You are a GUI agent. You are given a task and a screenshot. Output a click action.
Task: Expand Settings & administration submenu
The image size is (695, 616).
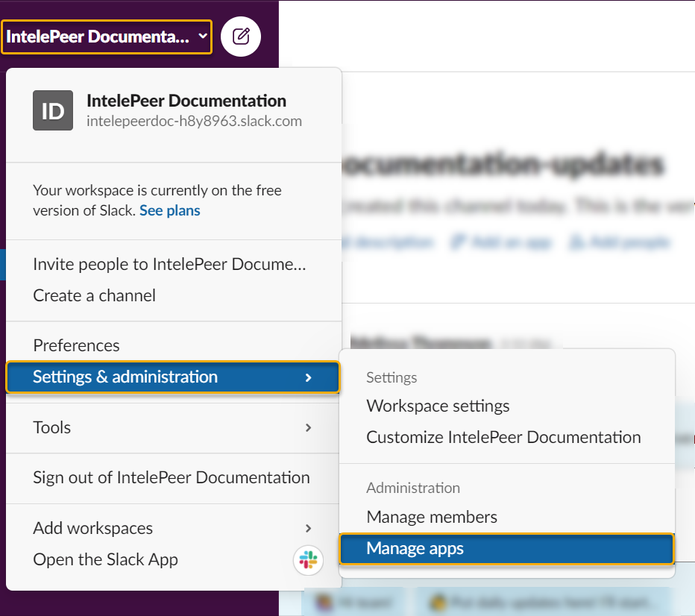point(173,377)
